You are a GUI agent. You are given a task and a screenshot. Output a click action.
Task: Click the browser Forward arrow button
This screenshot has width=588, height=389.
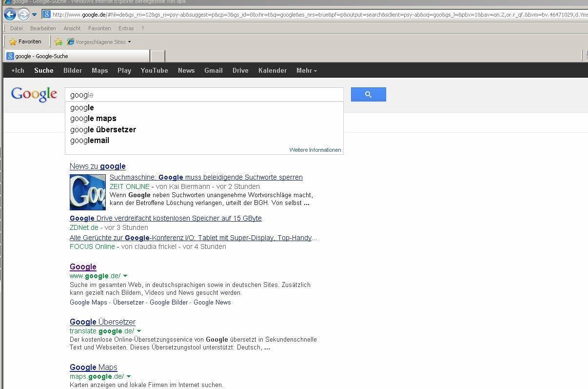point(23,15)
